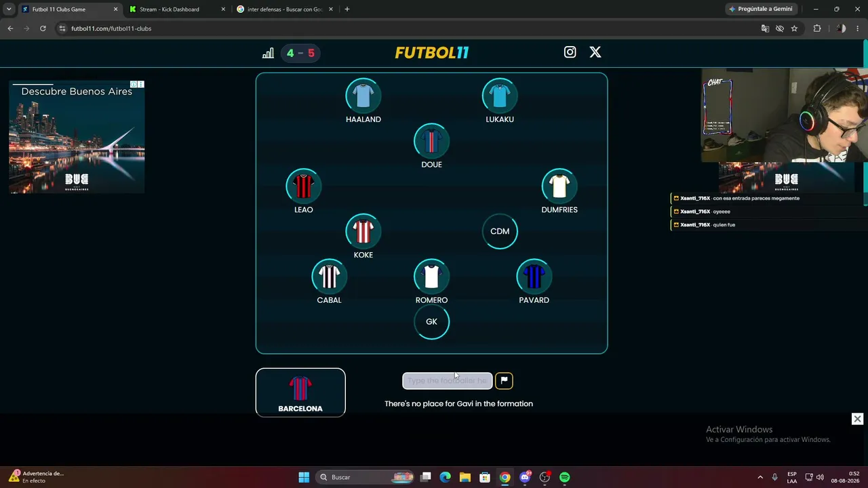
Task: Open Discord from taskbar
Action: [525, 477]
